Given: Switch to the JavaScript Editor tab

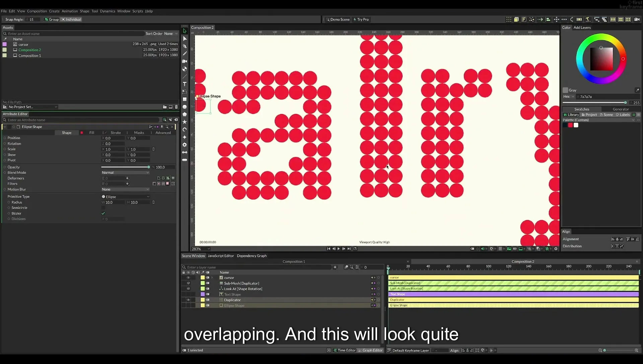Looking at the screenshot, I should coord(221,256).
